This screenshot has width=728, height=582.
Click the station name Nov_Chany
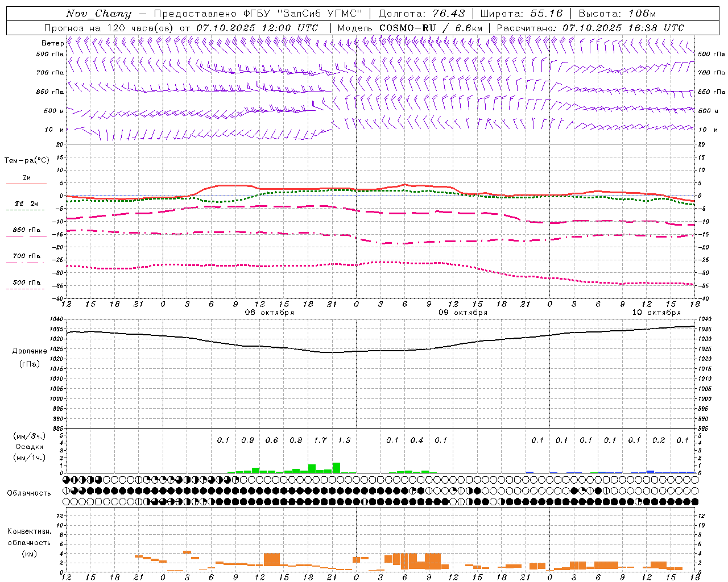click(x=98, y=14)
